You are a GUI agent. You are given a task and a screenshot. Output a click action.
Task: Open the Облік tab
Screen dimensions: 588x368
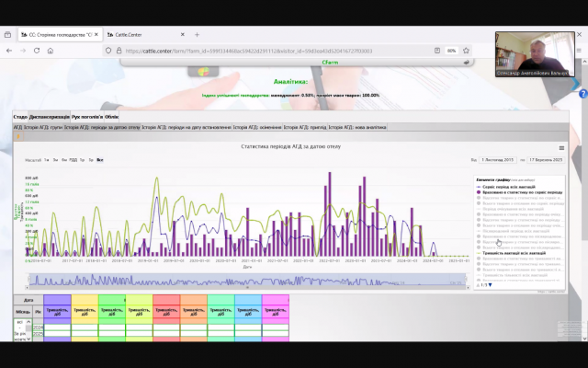tap(111, 117)
